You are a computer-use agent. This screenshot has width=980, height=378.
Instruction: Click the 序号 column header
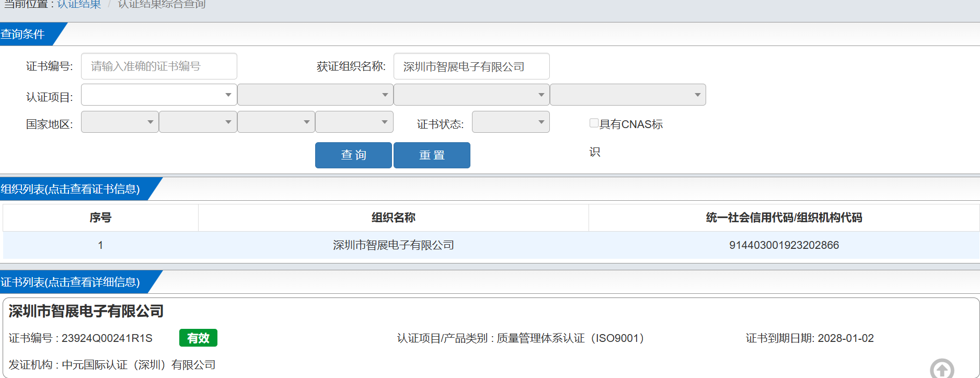(x=100, y=217)
